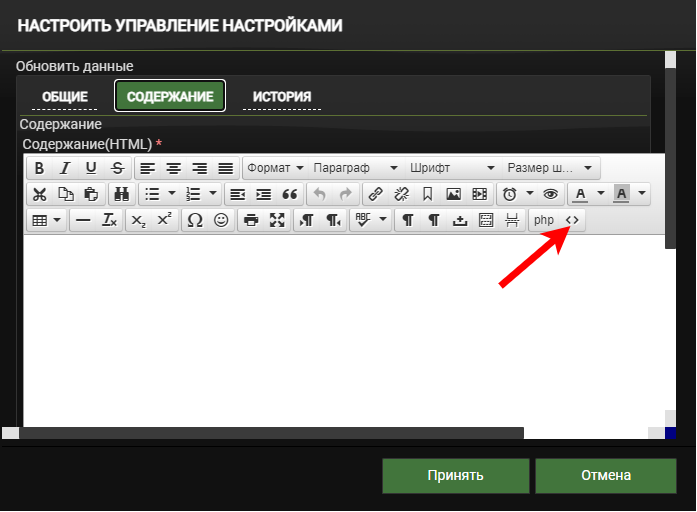
Task: Click the blockquote icon
Action: tap(290, 194)
